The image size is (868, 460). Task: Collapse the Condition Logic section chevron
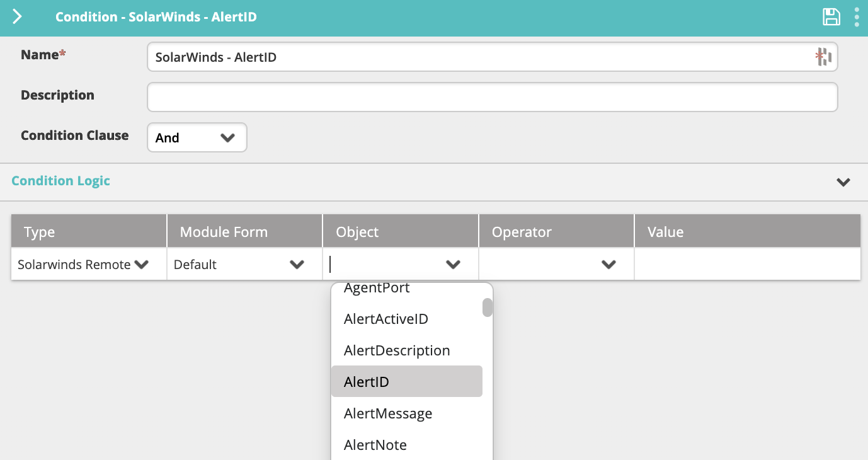click(843, 182)
